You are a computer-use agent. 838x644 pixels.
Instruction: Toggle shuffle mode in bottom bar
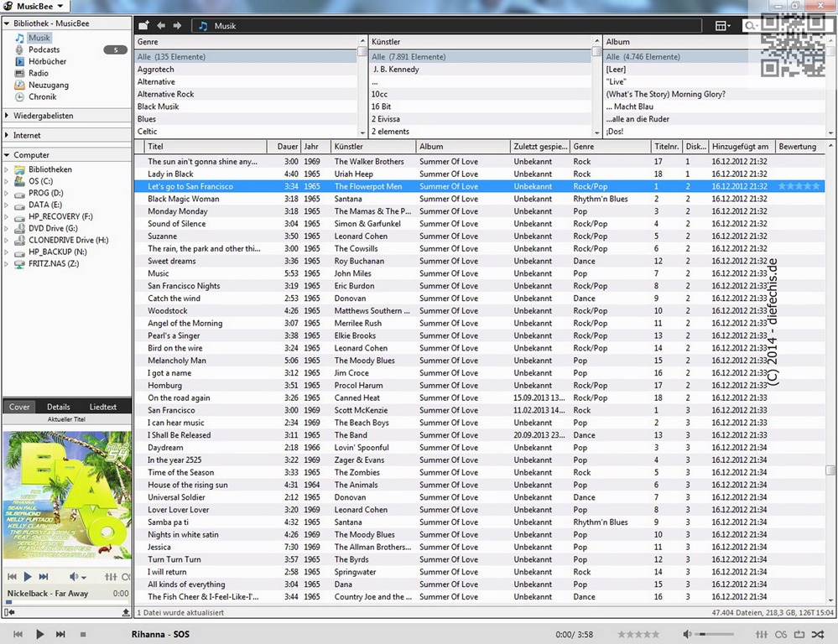tap(818, 635)
